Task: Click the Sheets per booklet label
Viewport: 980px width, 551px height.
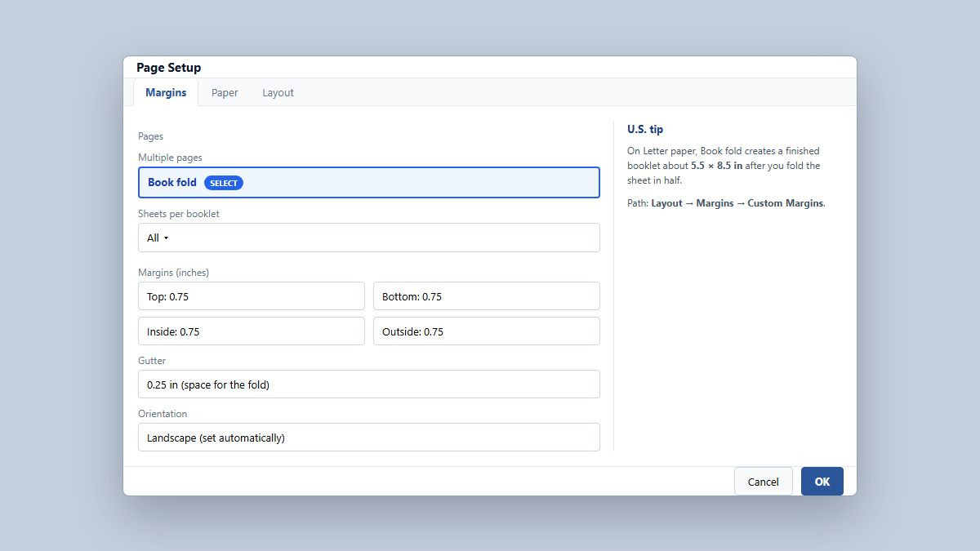Action: (x=179, y=214)
